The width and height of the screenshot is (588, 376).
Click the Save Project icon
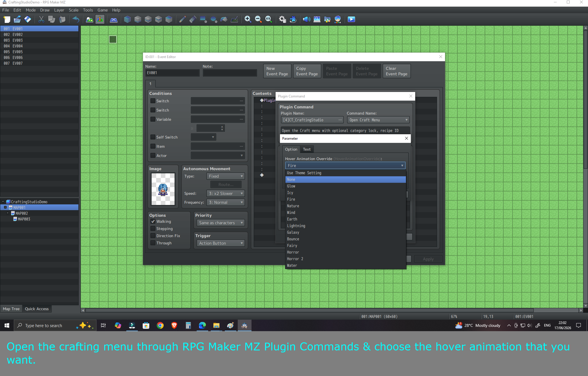[x=28, y=19]
